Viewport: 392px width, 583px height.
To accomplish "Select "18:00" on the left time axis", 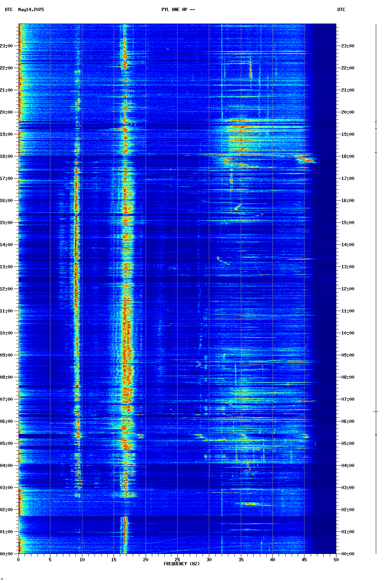I will [x=6, y=156].
